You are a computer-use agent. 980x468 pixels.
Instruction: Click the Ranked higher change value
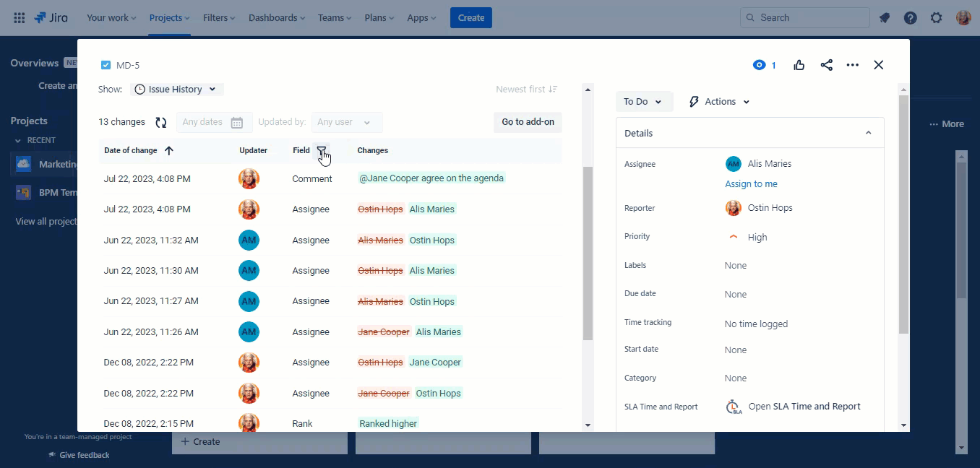388,424
